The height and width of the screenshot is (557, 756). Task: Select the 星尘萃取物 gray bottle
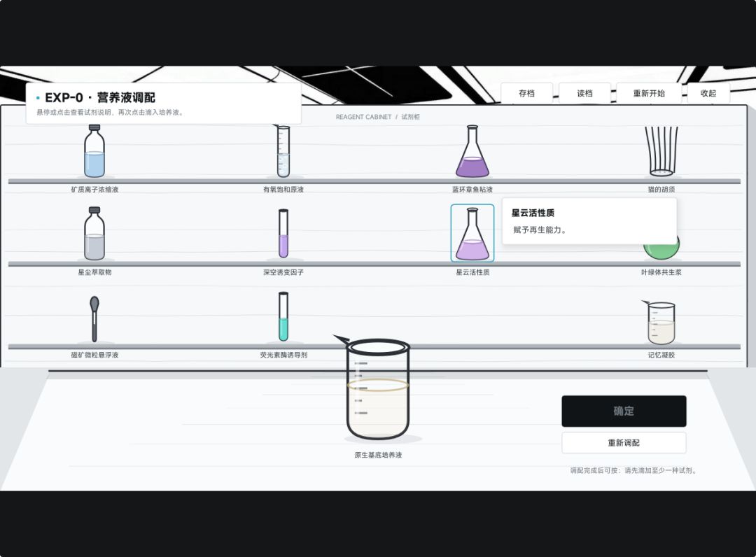pyautogui.click(x=94, y=234)
